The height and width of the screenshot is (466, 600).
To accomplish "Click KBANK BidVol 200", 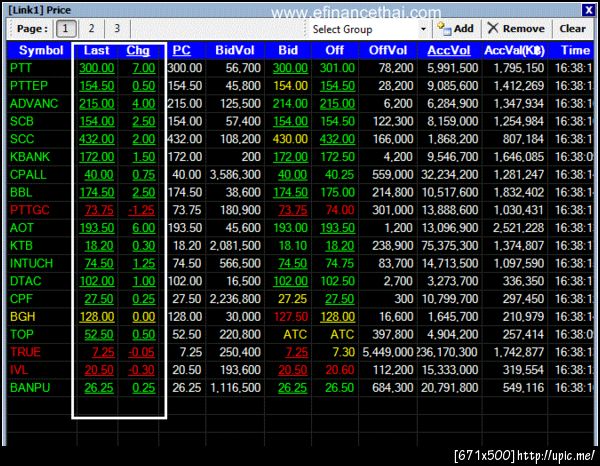I will coord(250,157).
